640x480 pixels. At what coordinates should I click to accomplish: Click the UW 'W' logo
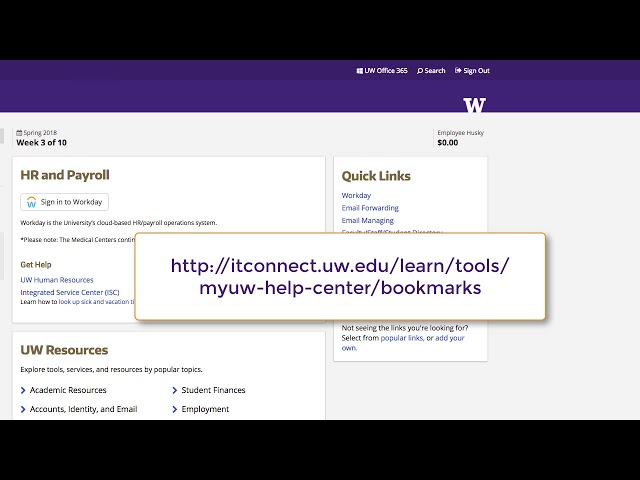click(x=474, y=105)
